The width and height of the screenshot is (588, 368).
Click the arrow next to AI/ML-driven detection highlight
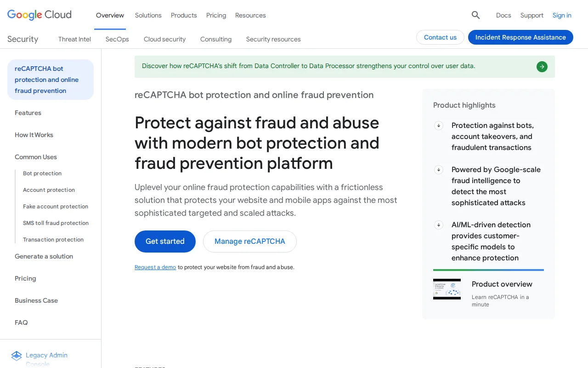pos(439,225)
